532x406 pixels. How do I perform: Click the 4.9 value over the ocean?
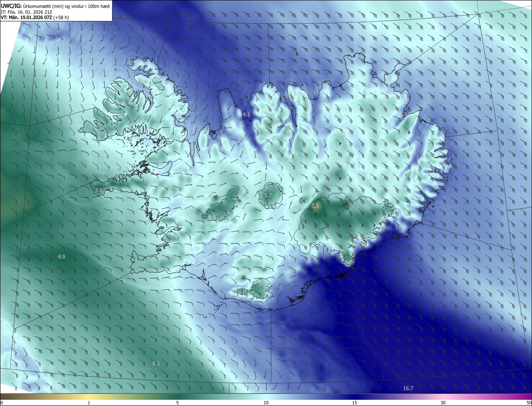(61, 257)
